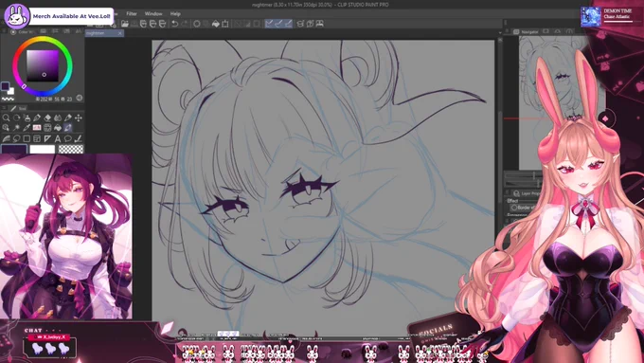Select the Move layer tool
The width and height of the screenshot is (644, 363).
click(x=79, y=118)
